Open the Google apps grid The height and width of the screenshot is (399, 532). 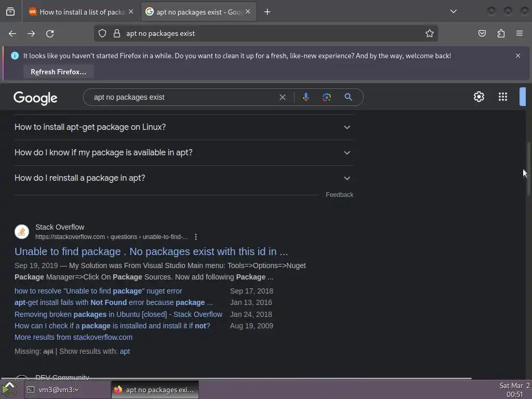point(503,97)
